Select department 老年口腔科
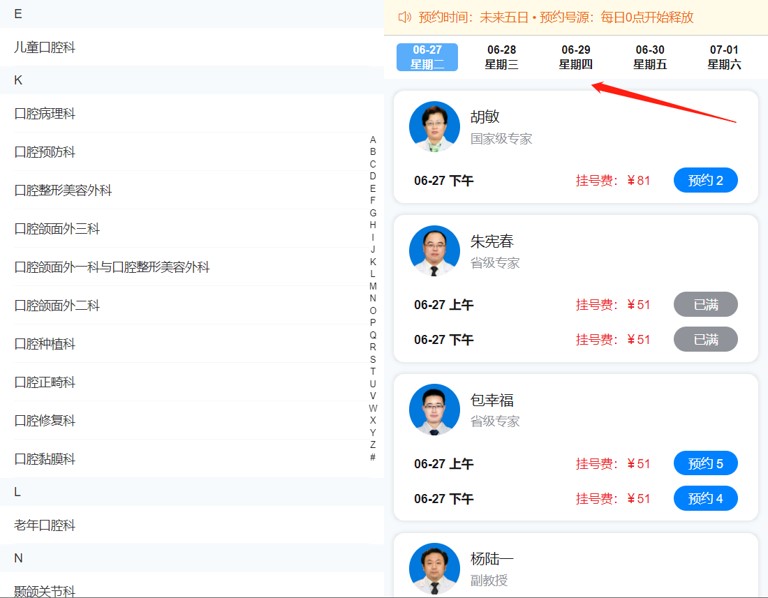 pos(192,525)
